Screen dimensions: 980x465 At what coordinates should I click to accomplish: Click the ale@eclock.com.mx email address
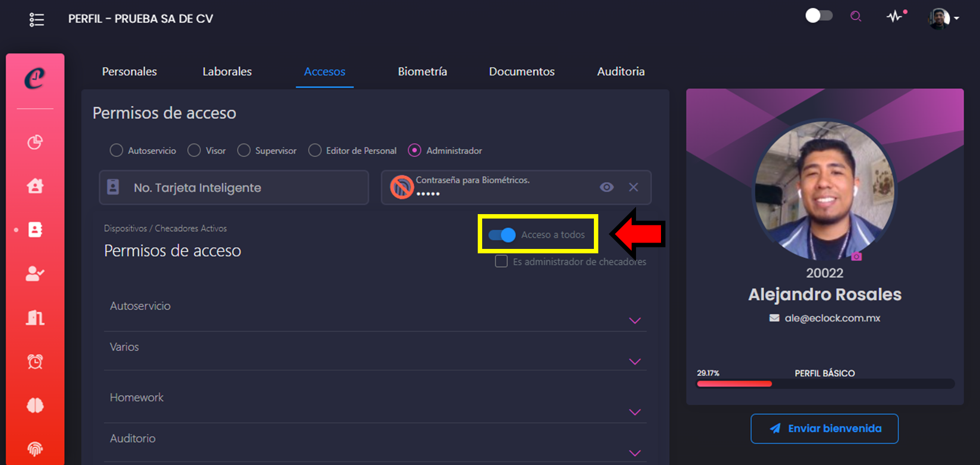pyautogui.click(x=833, y=318)
